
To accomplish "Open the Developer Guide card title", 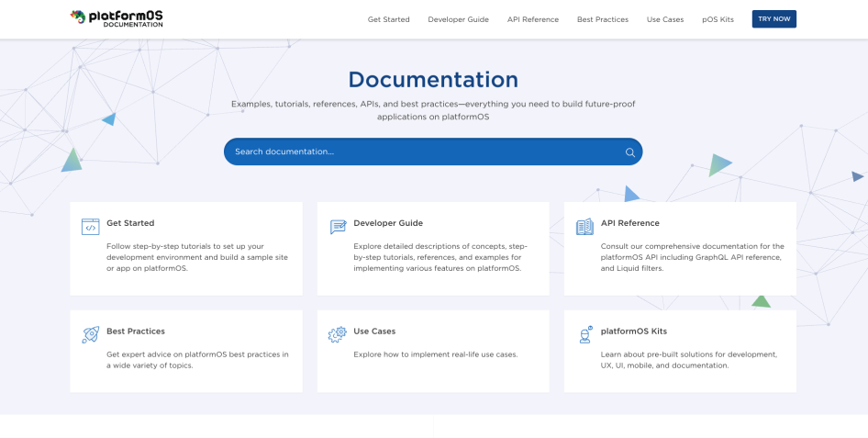I will 388,223.
